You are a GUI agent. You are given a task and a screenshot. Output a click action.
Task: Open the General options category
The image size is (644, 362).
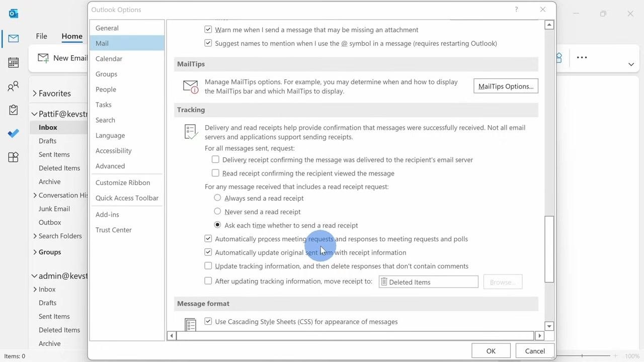point(127,28)
